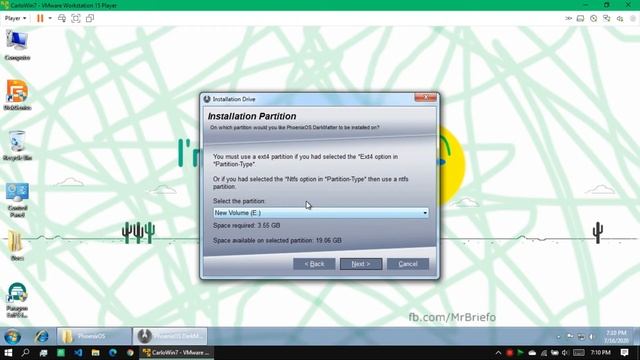The image size is (640, 360).
Task: Click the VMware CD/DVD device icon
Action: [x=593, y=18]
